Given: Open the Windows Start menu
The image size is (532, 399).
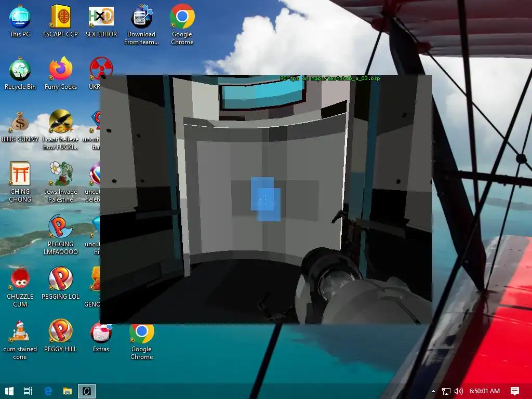Looking at the screenshot, I should (x=9, y=391).
